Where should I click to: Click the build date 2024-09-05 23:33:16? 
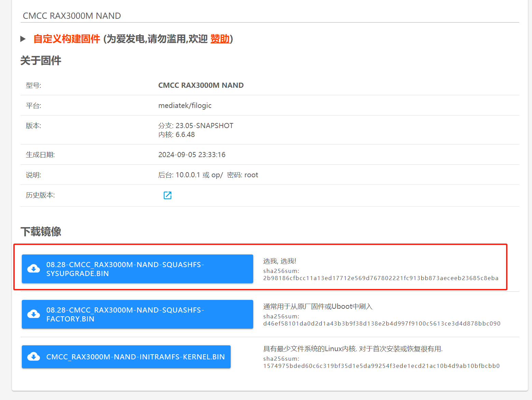pos(192,155)
